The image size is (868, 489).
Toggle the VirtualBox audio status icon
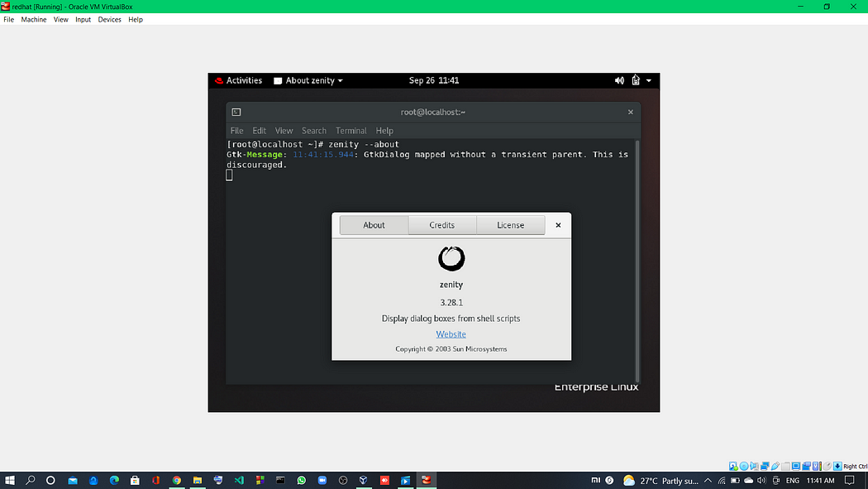753,465
